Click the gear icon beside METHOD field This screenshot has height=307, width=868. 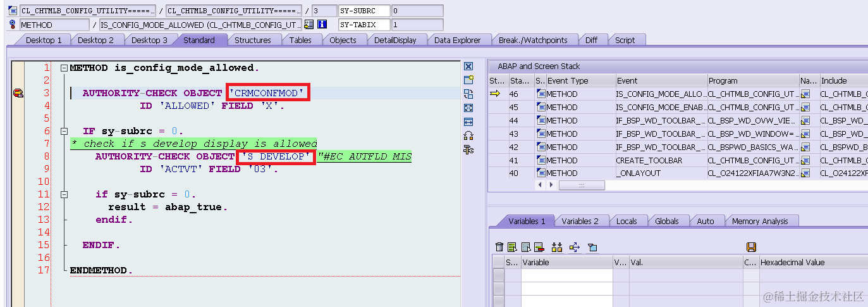pos(12,25)
